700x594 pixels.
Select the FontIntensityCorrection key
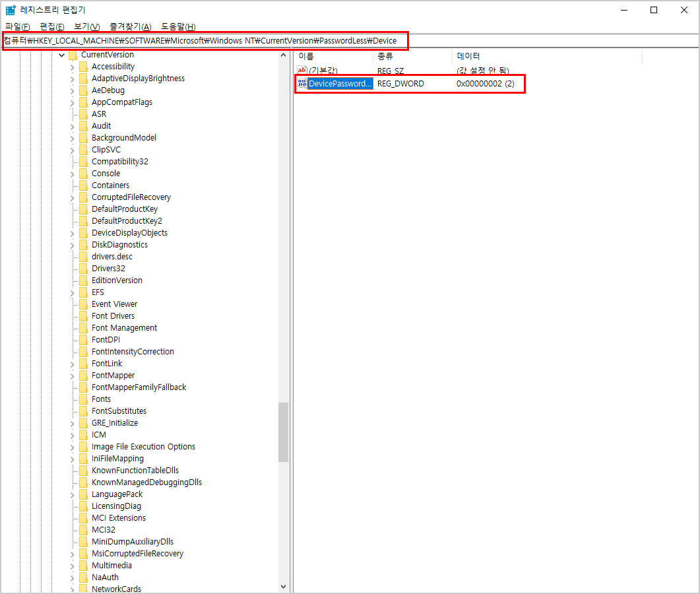(133, 352)
